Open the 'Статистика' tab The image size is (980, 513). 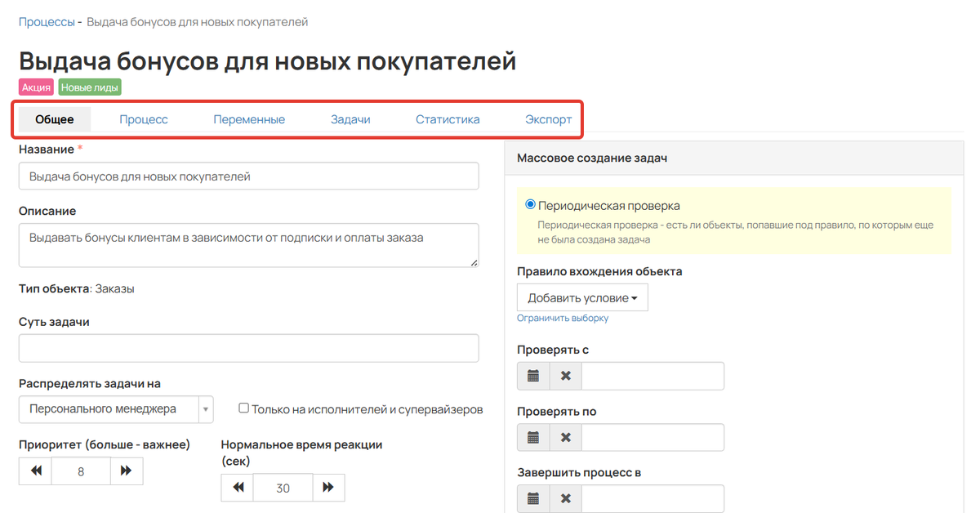pyautogui.click(x=448, y=119)
